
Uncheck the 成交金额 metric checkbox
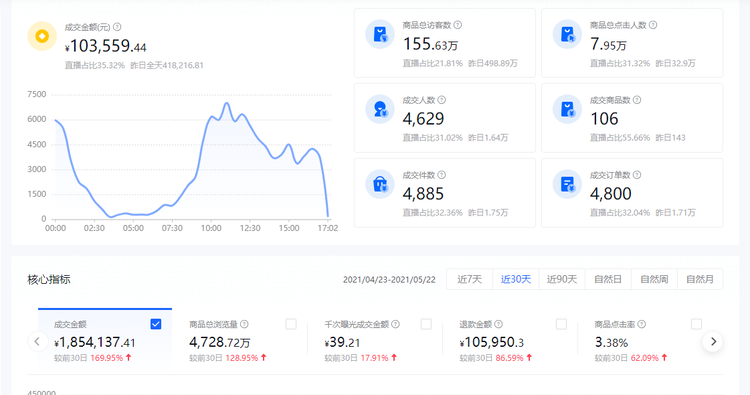[x=155, y=324]
